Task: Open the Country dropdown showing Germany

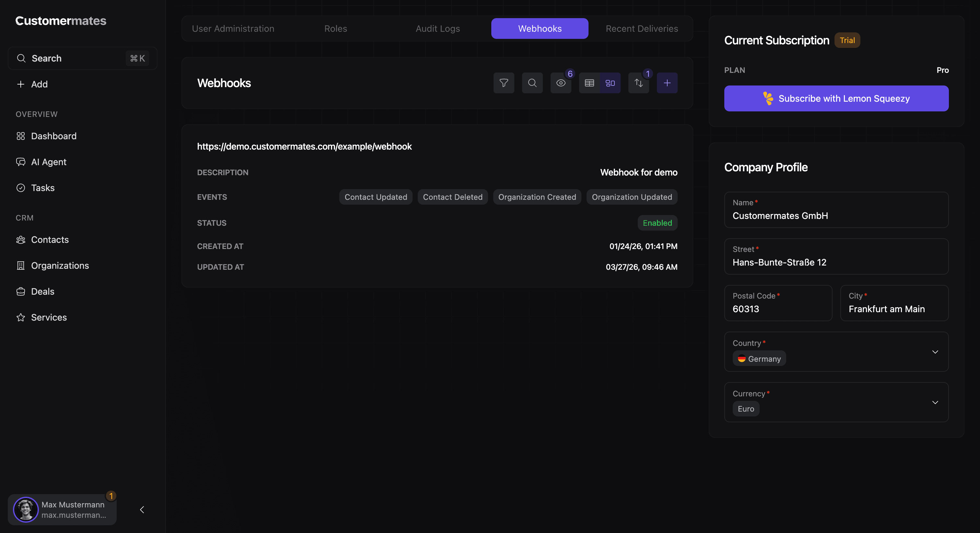Action: [x=936, y=352]
